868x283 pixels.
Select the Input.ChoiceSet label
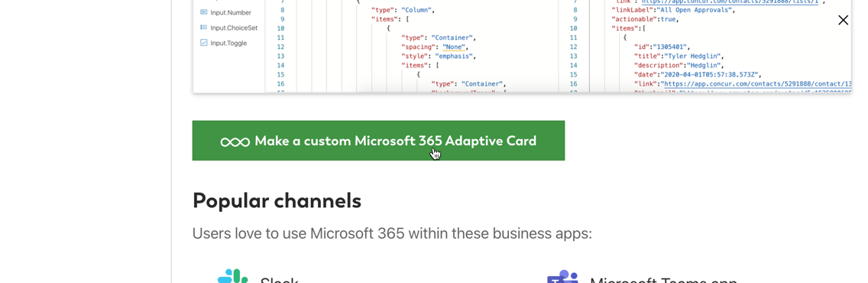[234, 28]
